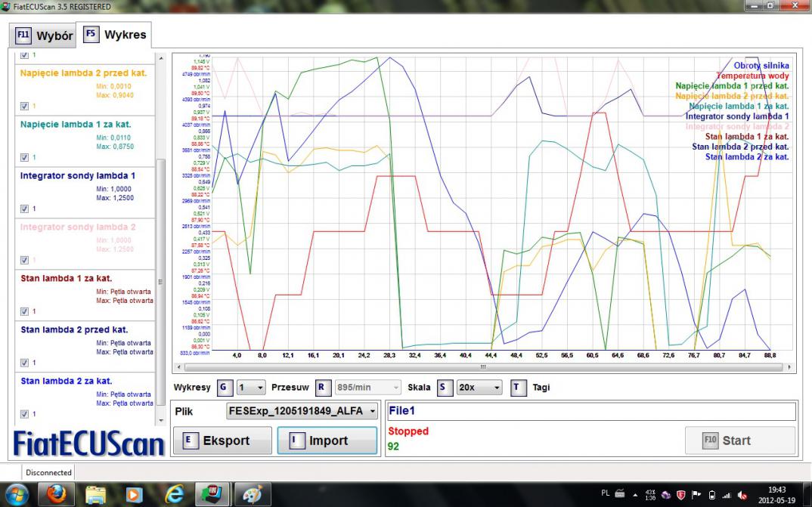Screen dimensions: 812x507
Task: Select the Wykres tab
Action: [116, 36]
